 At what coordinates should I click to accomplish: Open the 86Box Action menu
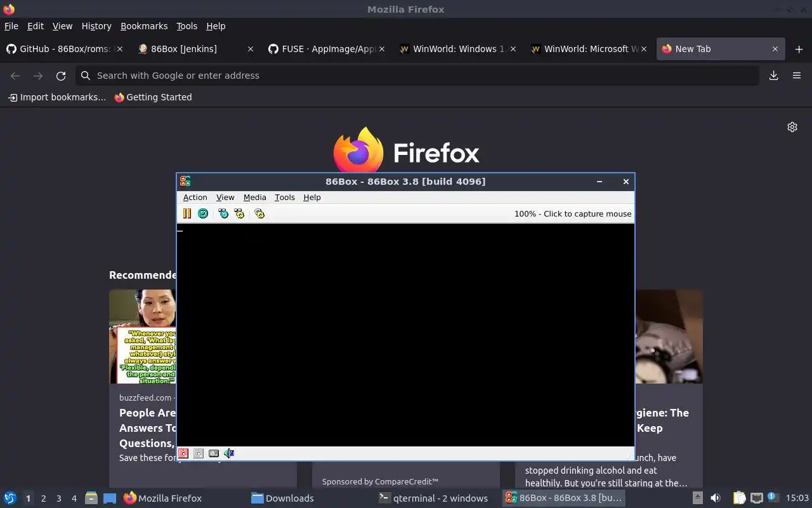pyautogui.click(x=195, y=197)
